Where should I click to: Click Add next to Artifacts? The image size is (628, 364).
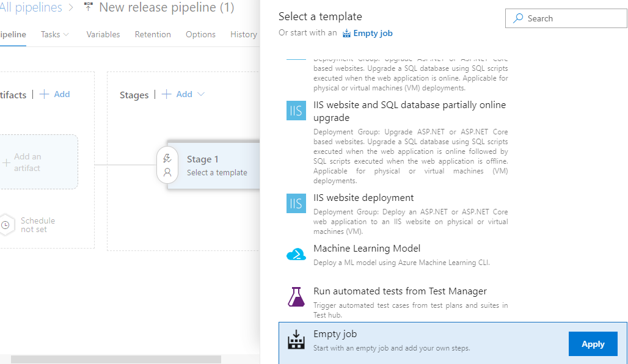pyautogui.click(x=55, y=94)
